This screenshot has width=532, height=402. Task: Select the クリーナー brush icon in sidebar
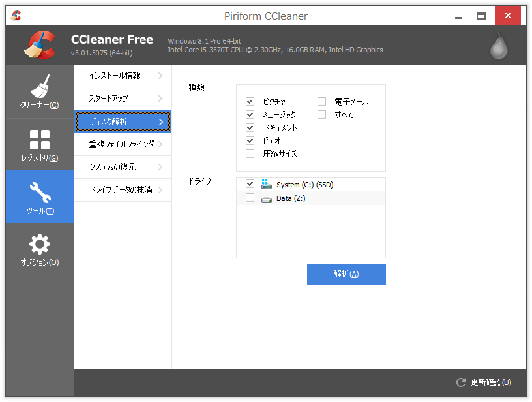39,85
